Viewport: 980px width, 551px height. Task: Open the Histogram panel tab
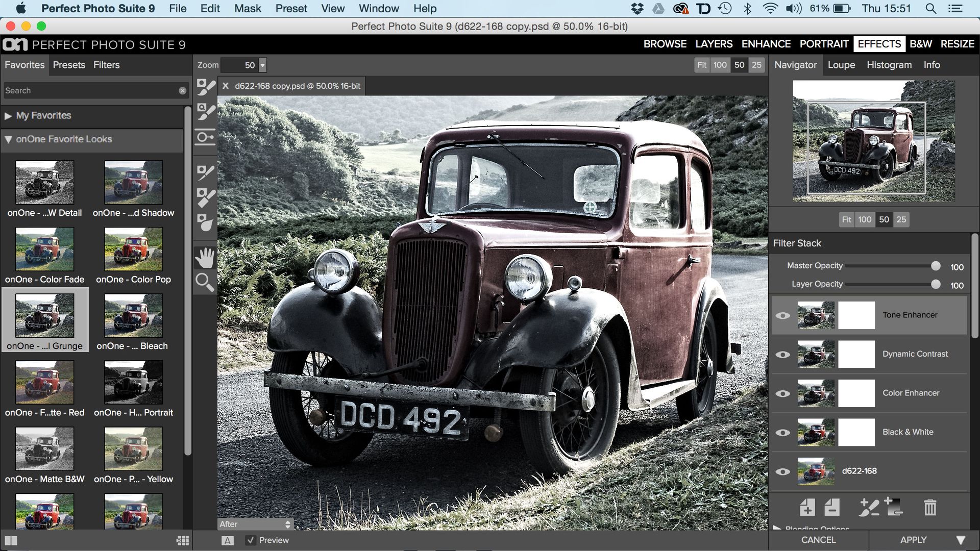coord(889,65)
